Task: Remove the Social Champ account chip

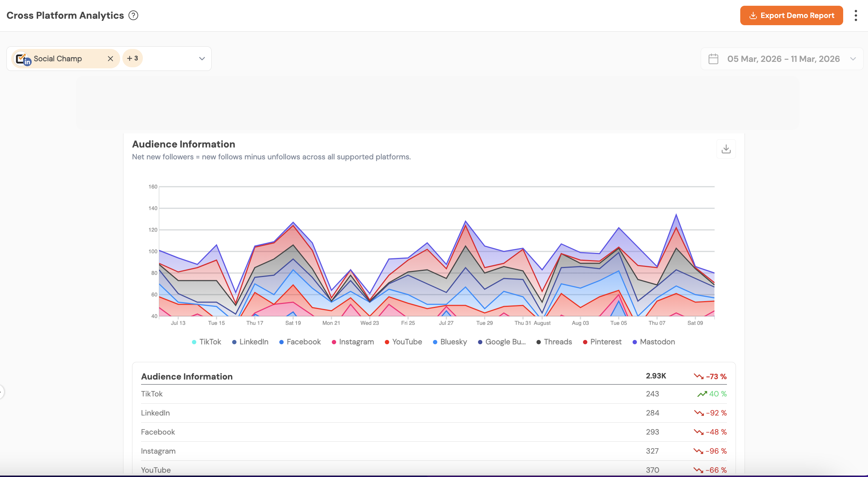Action: tap(110, 59)
